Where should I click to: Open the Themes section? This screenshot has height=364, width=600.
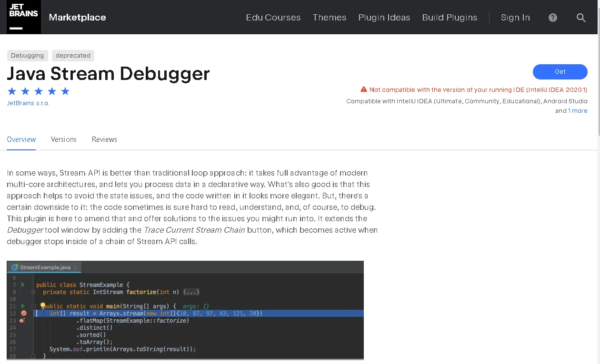click(330, 18)
